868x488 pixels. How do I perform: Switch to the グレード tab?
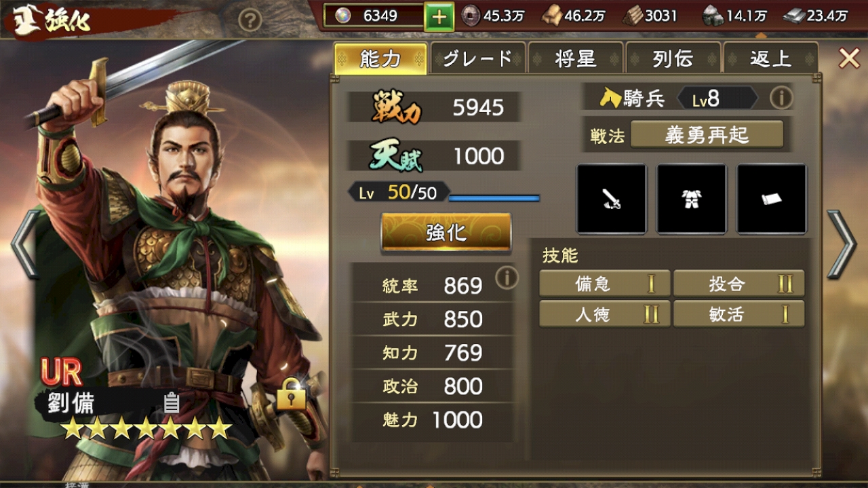477,58
